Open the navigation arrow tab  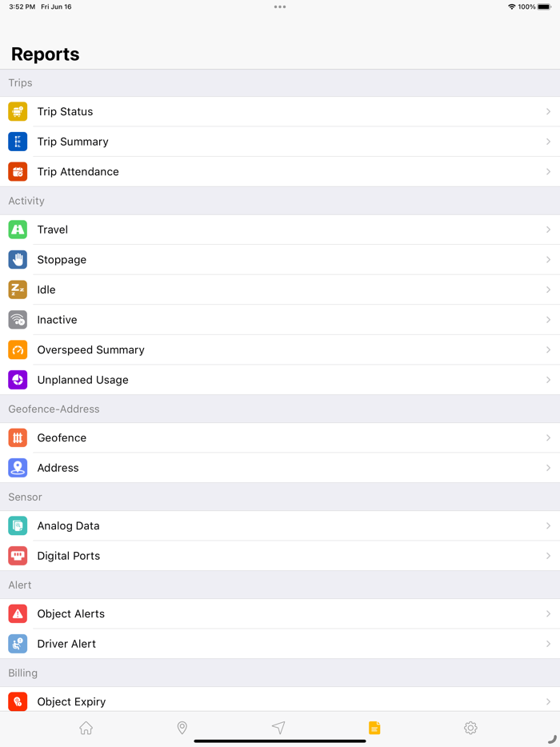click(x=278, y=728)
